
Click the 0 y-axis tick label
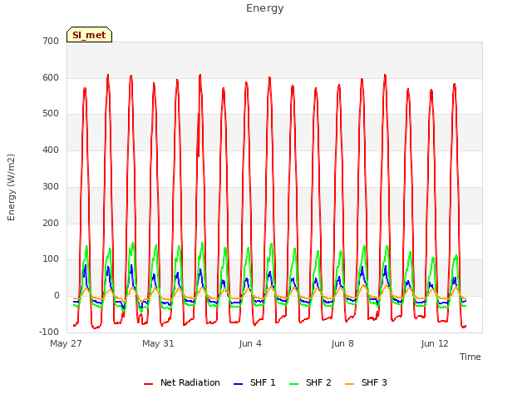pyautogui.click(x=57, y=296)
